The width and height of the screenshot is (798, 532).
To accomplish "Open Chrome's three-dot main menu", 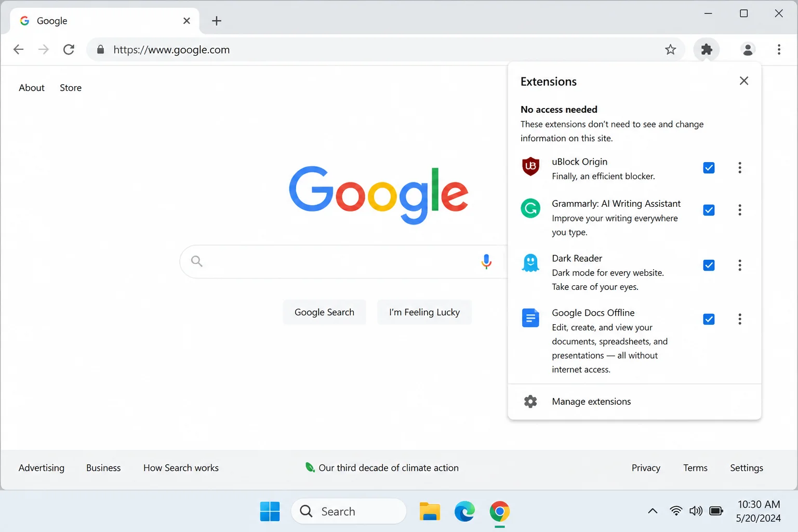I will (x=778, y=49).
